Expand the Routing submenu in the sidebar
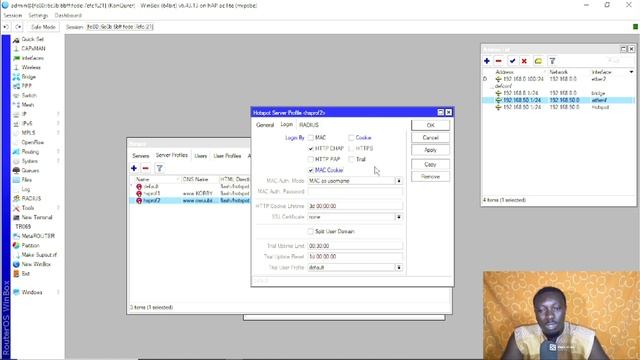Image resolution: width=640 pixels, height=360 pixels. (x=58, y=152)
